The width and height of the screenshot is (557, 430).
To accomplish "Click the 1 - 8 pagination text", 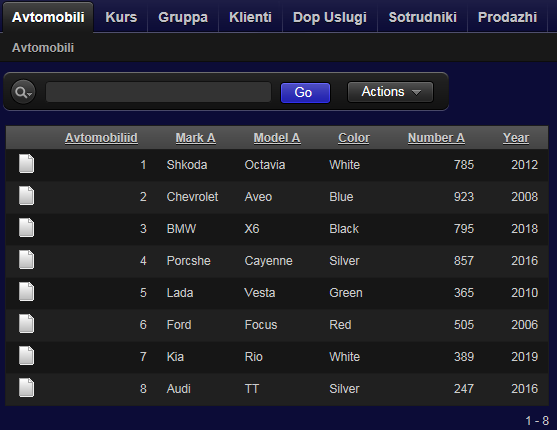I will [537, 421].
